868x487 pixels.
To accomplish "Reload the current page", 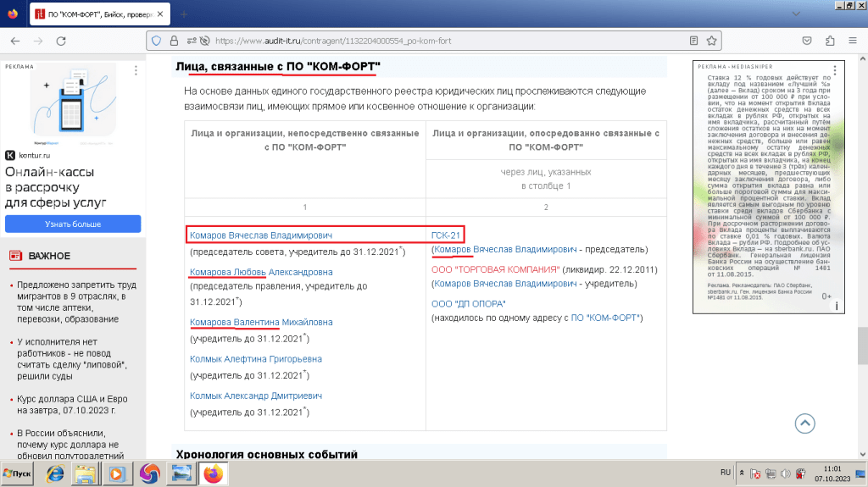I will coord(60,41).
